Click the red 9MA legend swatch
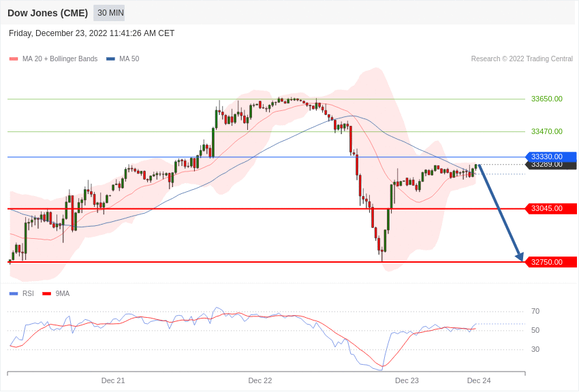The image size is (579, 392). point(47,293)
